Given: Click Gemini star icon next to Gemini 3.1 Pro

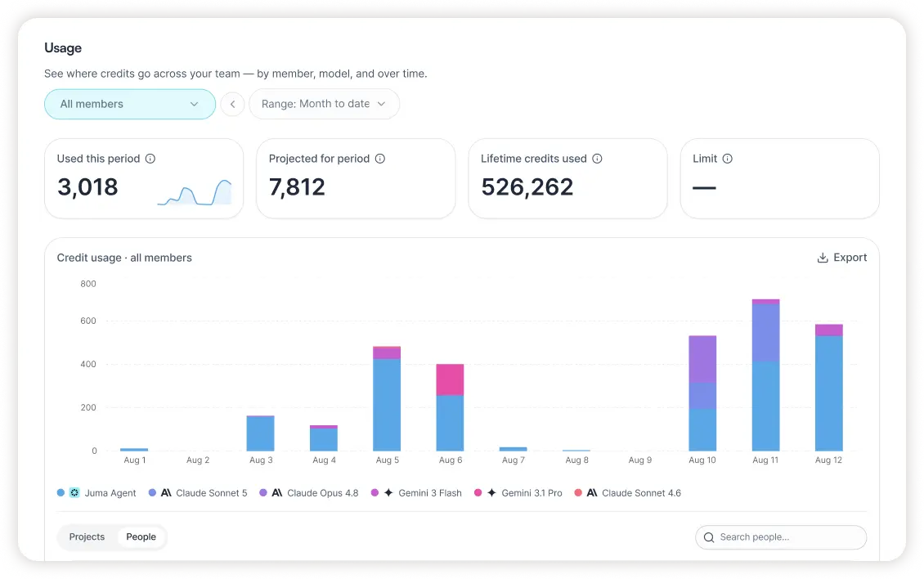Looking at the screenshot, I should coord(491,493).
